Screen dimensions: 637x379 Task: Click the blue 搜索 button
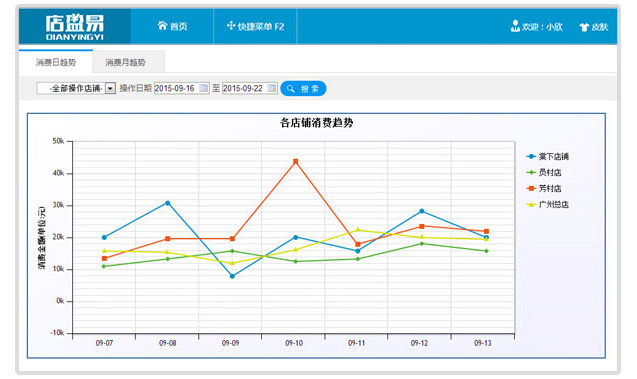coord(303,89)
